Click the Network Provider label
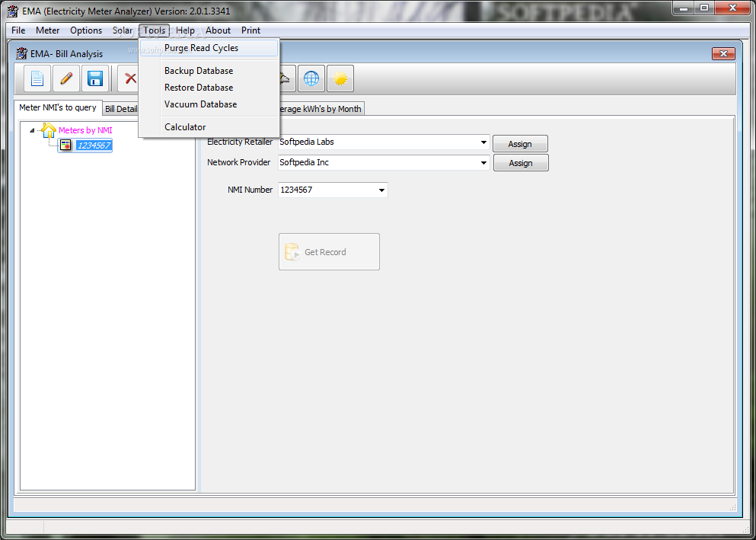 click(238, 162)
